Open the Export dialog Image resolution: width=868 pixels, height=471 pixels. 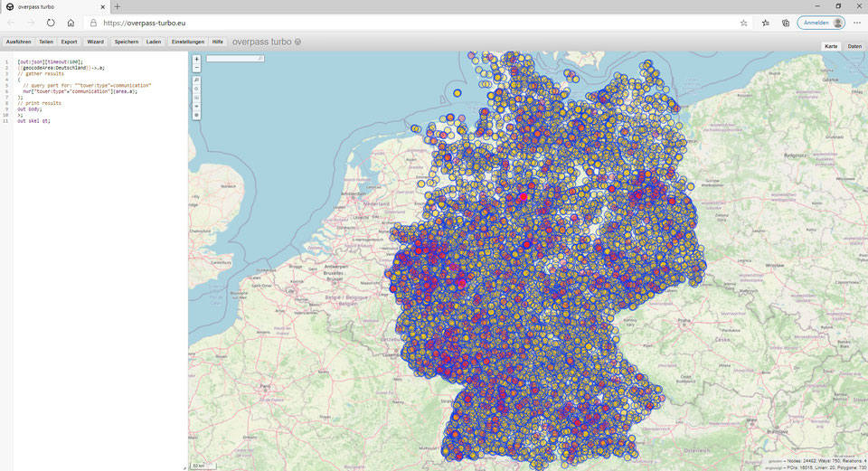click(70, 42)
